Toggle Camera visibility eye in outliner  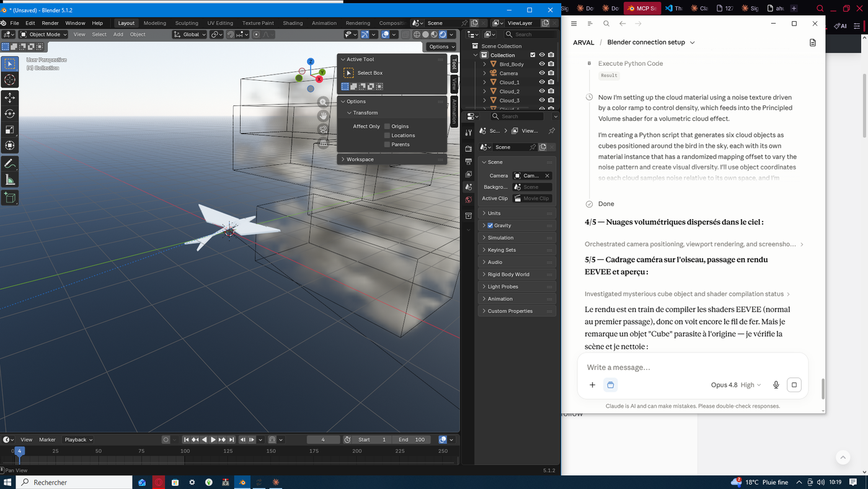542,73
